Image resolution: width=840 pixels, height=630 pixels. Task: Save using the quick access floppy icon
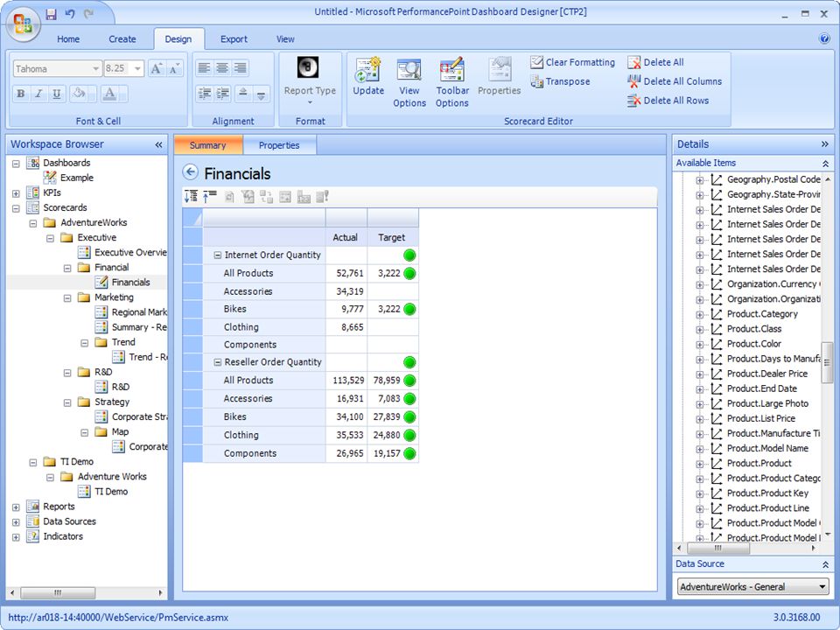coord(51,14)
